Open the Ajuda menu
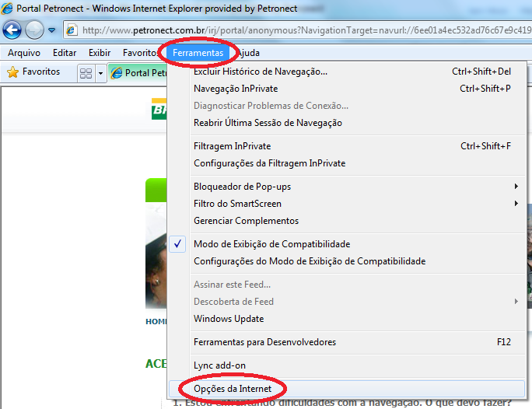 coord(248,53)
